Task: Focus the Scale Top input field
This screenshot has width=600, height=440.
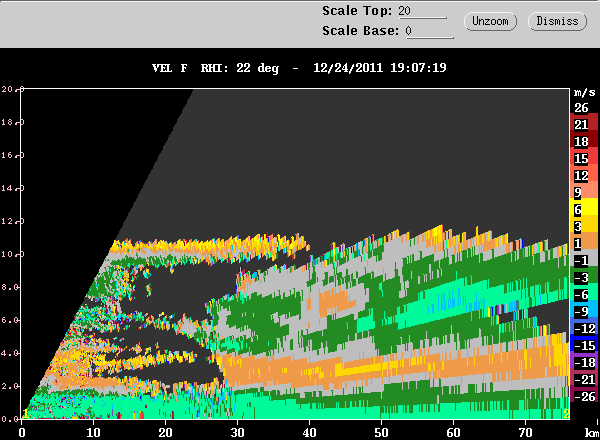Action: point(422,11)
